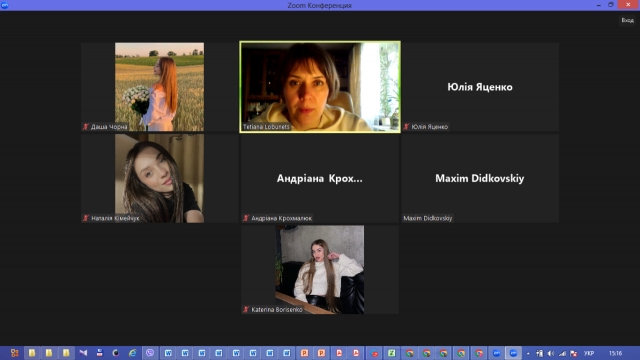Click the Maxim Didkovskiy participant tile
Viewport: 640px width, 360px height.
click(480, 178)
